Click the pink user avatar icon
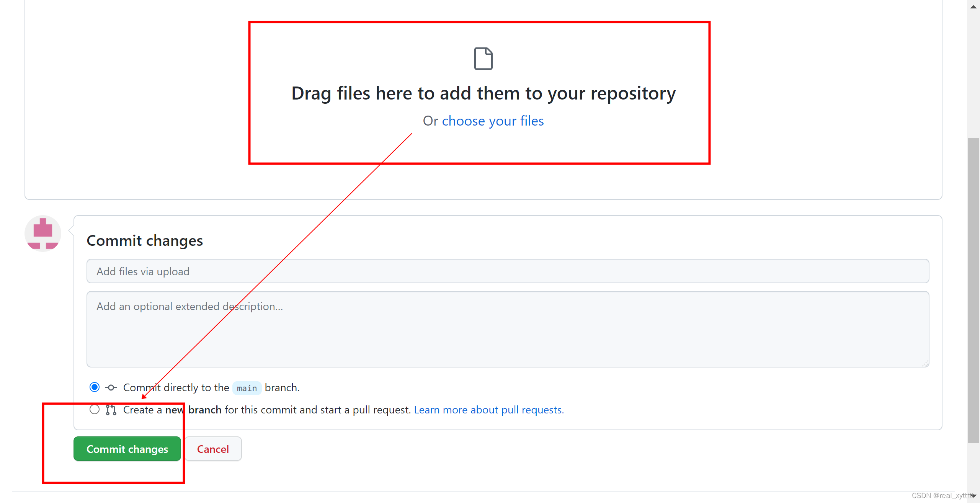 click(43, 234)
